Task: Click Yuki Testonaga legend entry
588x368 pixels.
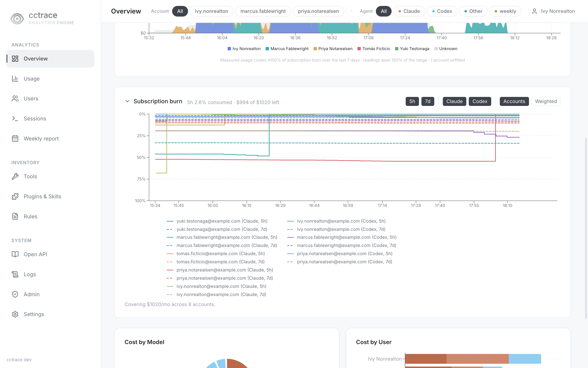Action: pyautogui.click(x=412, y=49)
